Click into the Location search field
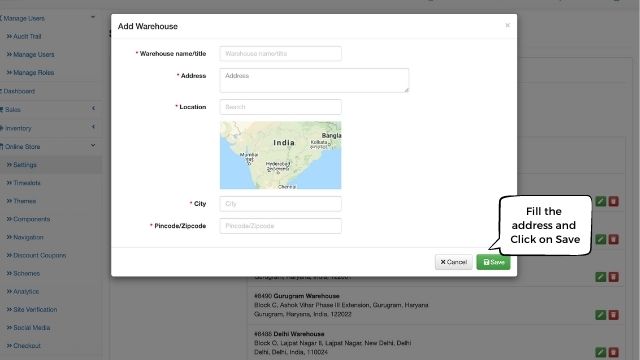The image size is (640, 360). [x=280, y=107]
